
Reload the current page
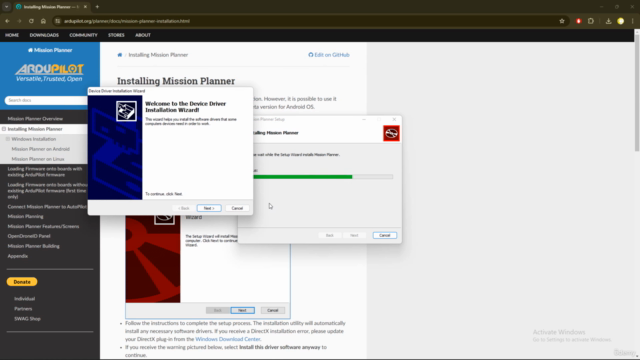pyautogui.click(x=31, y=21)
